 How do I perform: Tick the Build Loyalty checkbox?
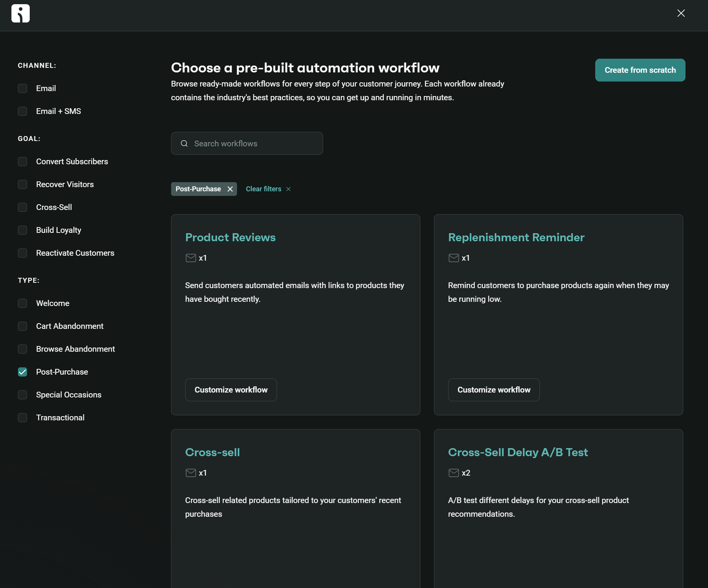point(22,230)
